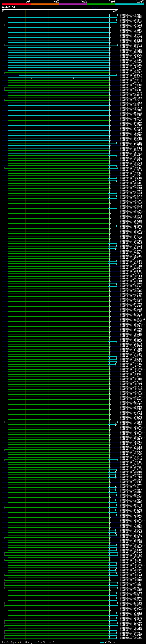146x644 pixels.
Task: Click label UniRef100_B5X4H1
Action: pos(131,502)
